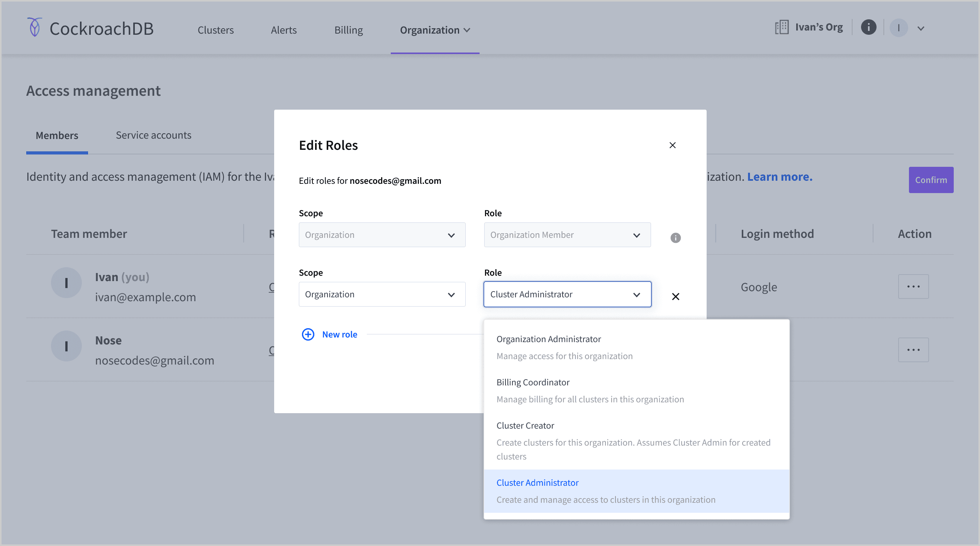
Task: Go to the Billing page
Action: [349, 30]
